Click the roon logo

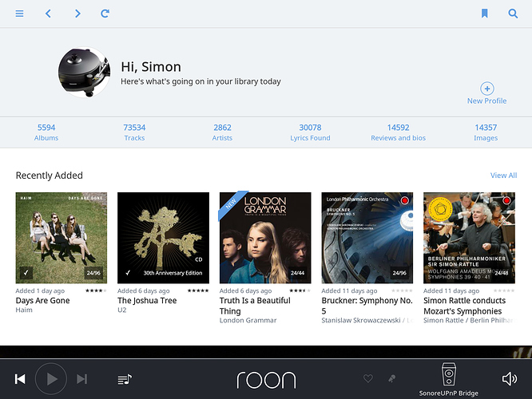[x=266, y=380]
